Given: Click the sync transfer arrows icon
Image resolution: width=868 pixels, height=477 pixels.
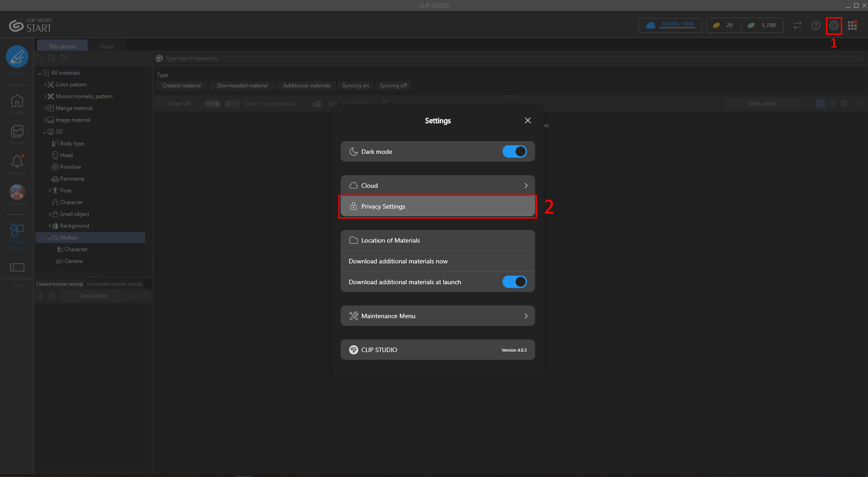Looking at the screenshot, I should [x=797, y=26].
